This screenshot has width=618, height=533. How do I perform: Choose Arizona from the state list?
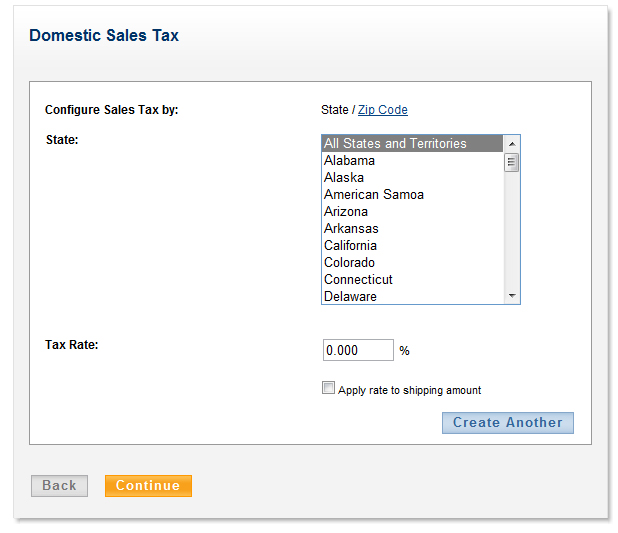(x=346, y=212)
